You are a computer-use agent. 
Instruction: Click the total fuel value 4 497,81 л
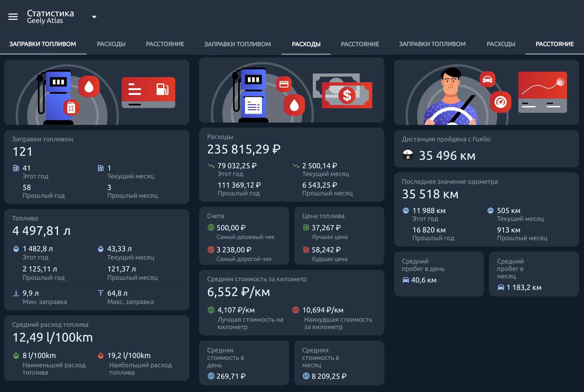(41, 231)
